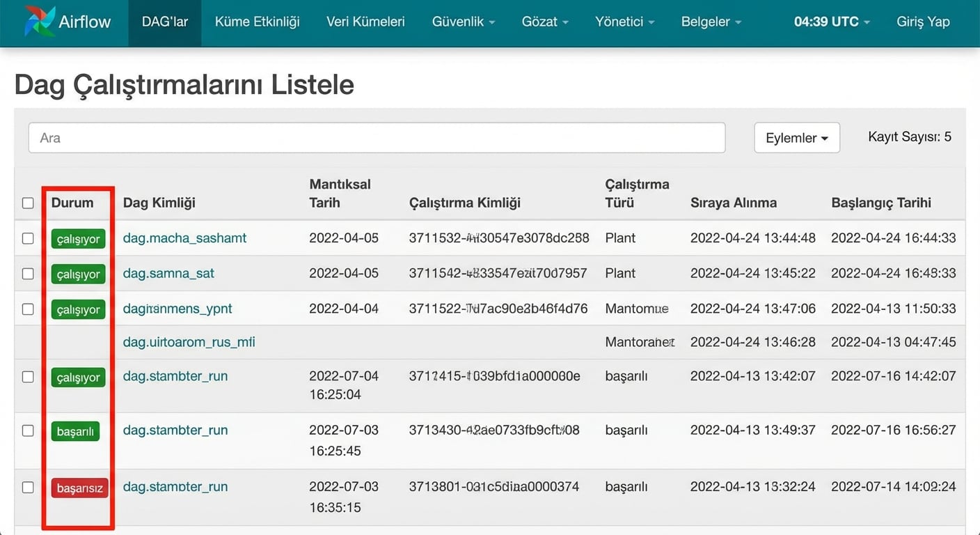Click the red başarısız status badge
The height and width of the screenshot is (535, 980).
[x=79, y=488]
